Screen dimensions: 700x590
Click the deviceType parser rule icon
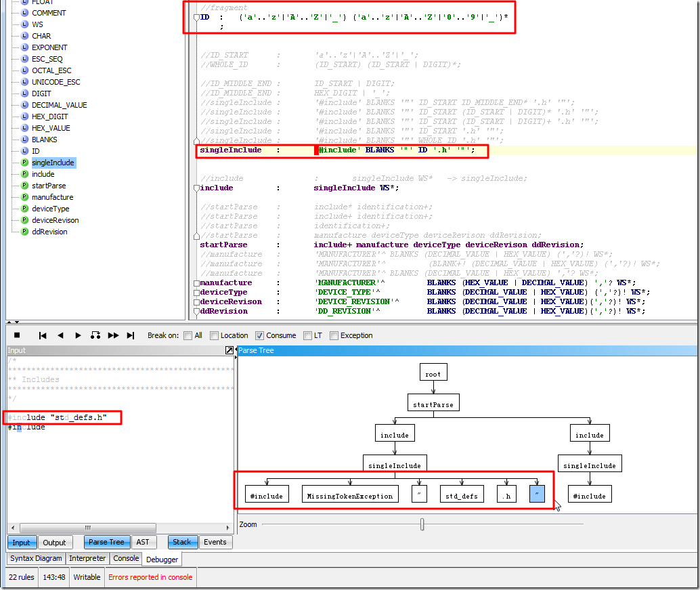[x=25, y=209]
